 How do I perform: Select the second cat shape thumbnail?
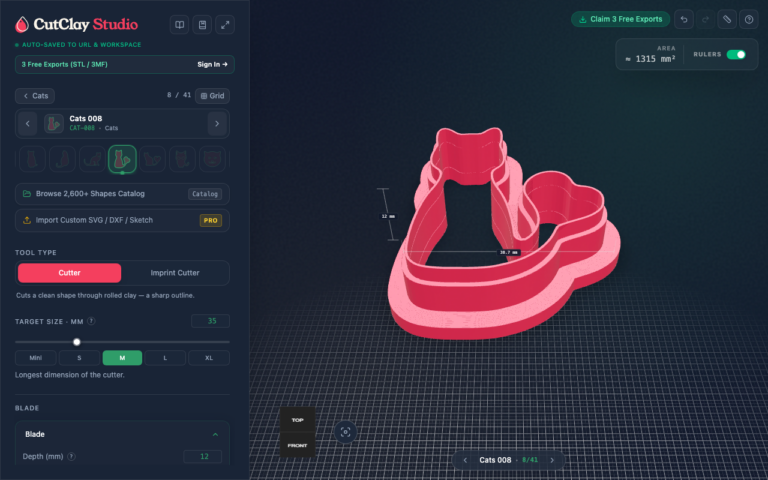62,159
